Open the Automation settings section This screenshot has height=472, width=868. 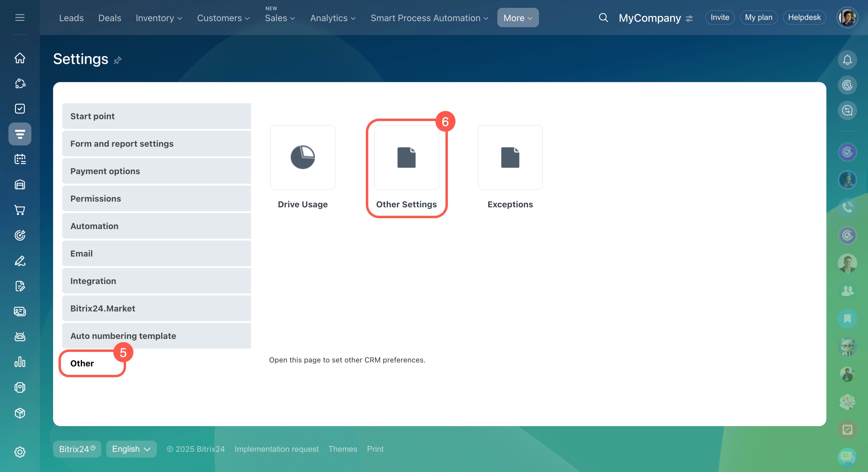156,226
